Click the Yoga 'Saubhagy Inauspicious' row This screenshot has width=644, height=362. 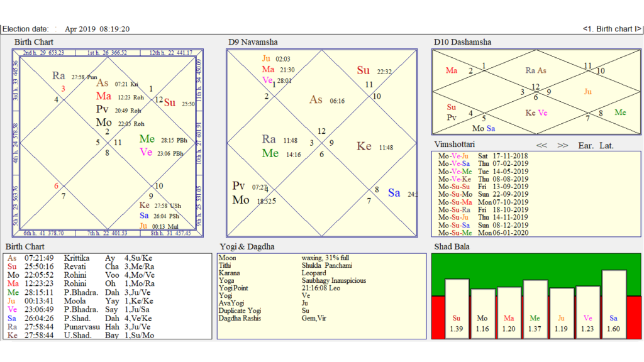pyautogui.click(x=292, y=281)
